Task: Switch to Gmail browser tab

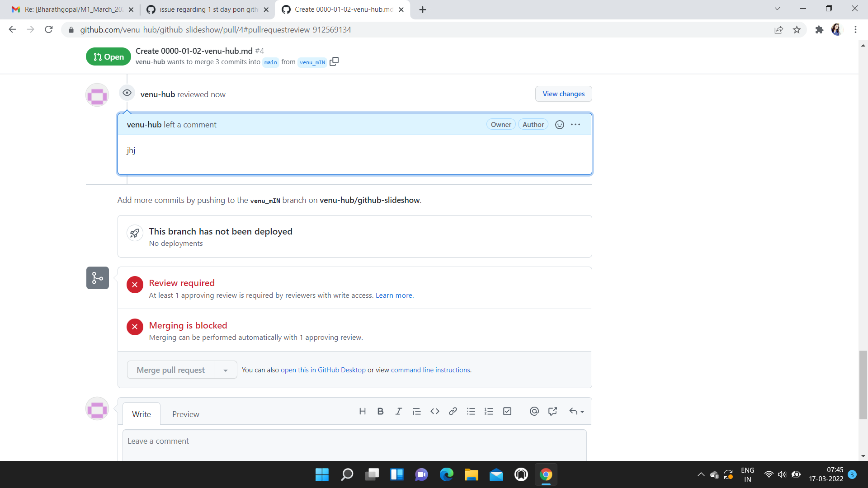Action: point(72,9)
